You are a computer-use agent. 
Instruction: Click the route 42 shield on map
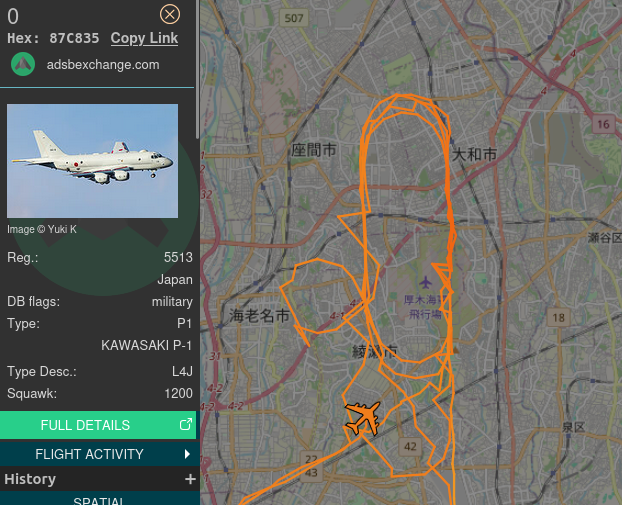tap(410, 447)
